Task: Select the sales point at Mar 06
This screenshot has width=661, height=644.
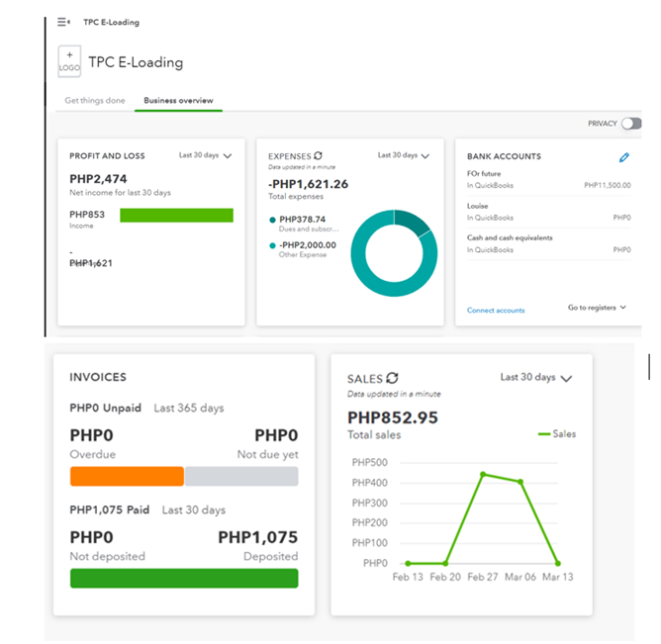Action: [520, 482]
